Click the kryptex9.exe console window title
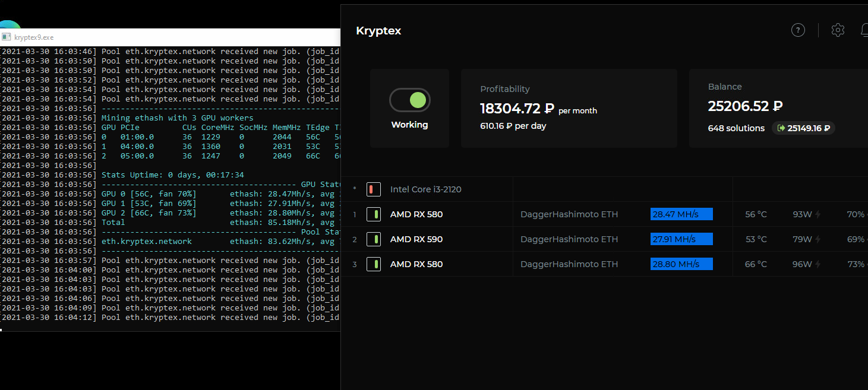The image size is (868, 390). click(x=34, y=37)
